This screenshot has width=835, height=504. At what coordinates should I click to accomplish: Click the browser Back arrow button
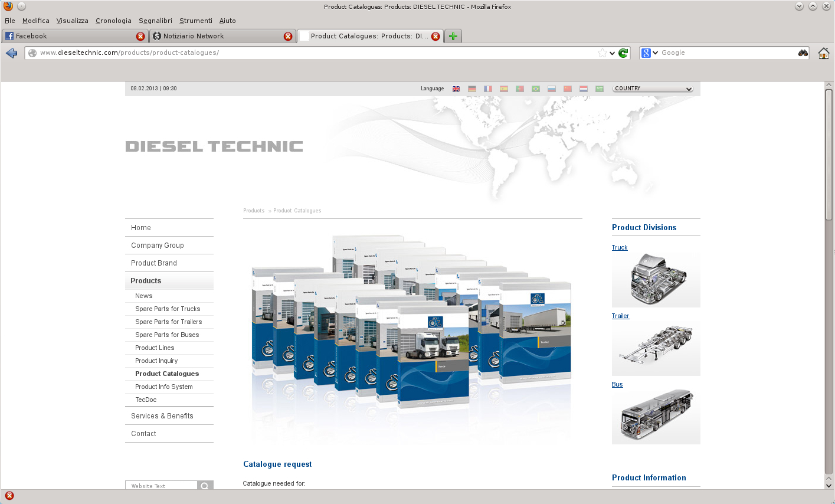coord(11,53)
